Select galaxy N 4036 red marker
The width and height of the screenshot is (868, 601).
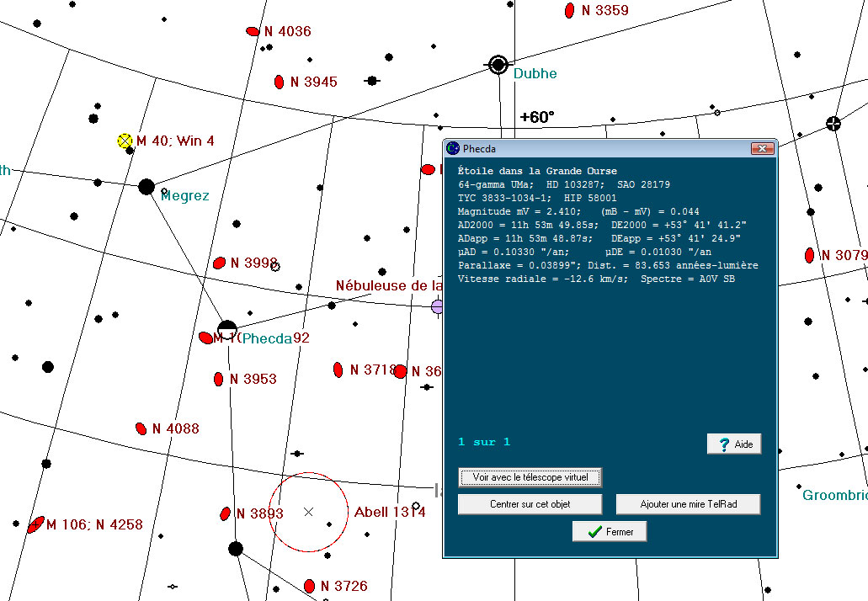[253, 31]
